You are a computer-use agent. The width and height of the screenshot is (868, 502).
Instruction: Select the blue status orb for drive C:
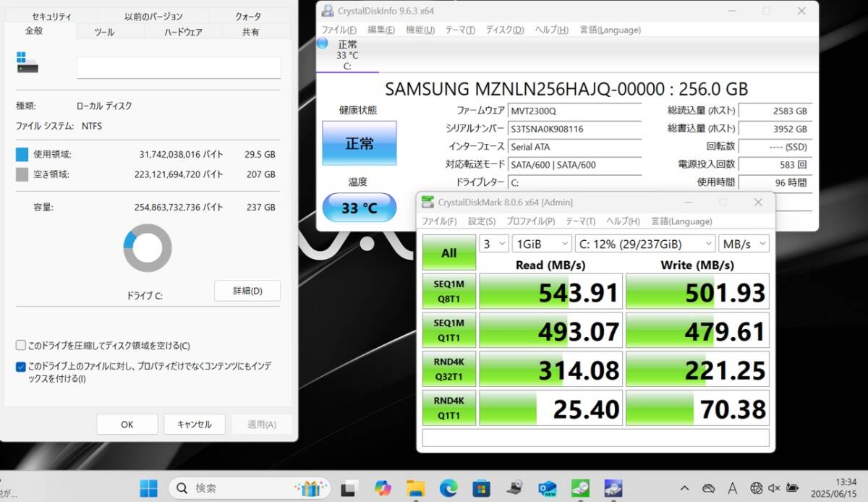[323, 43]
